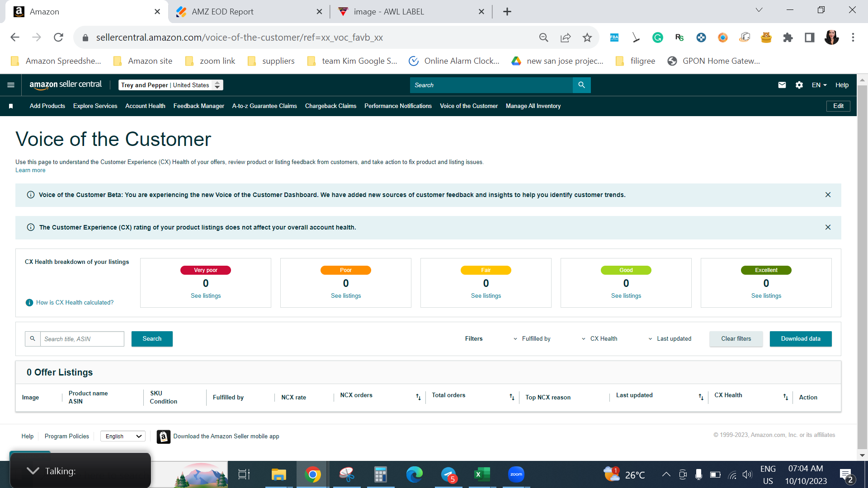Open the Chrome profile avatar
This screenshot has height=488, width=868.
(831, 38)
